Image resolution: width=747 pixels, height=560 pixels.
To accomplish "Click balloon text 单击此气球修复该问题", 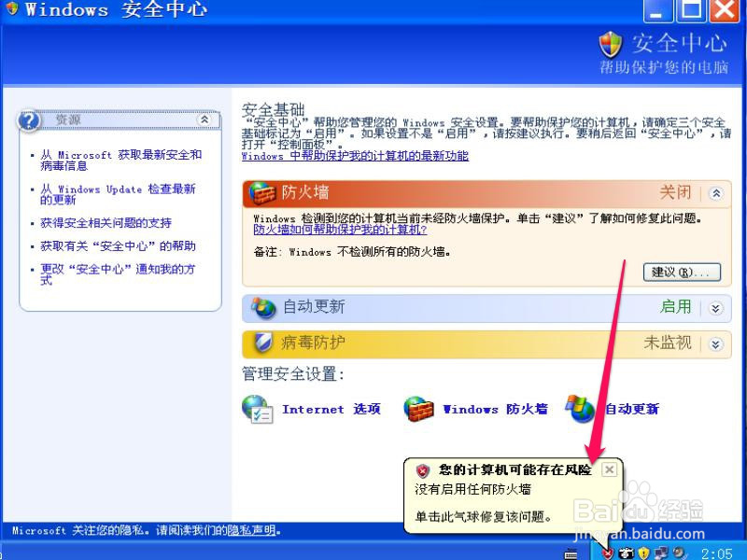I will 484,517.
